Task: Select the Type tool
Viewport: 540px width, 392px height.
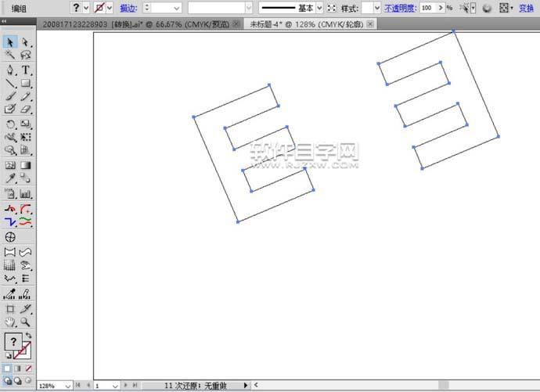Action: (x=25, y=70)
